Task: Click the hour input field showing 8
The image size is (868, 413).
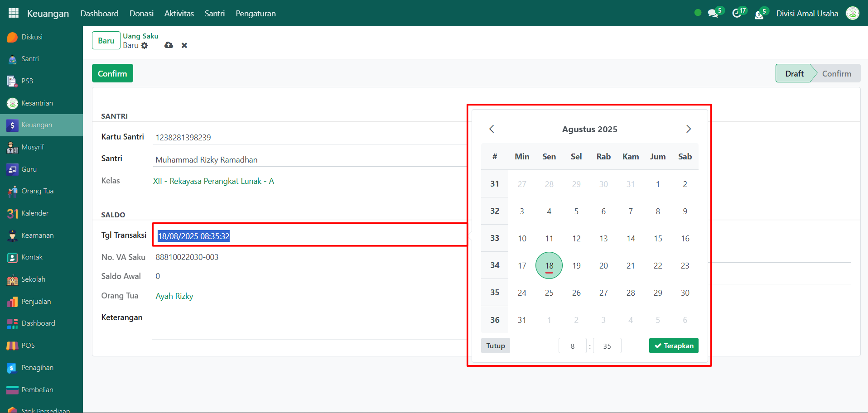Action: click(x=572, y=346)
